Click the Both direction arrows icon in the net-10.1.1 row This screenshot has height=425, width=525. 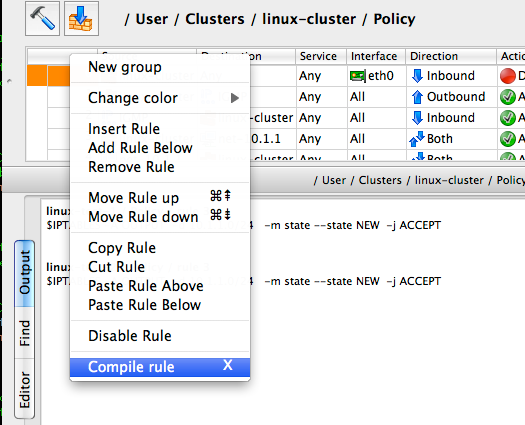tap(417, 139)
